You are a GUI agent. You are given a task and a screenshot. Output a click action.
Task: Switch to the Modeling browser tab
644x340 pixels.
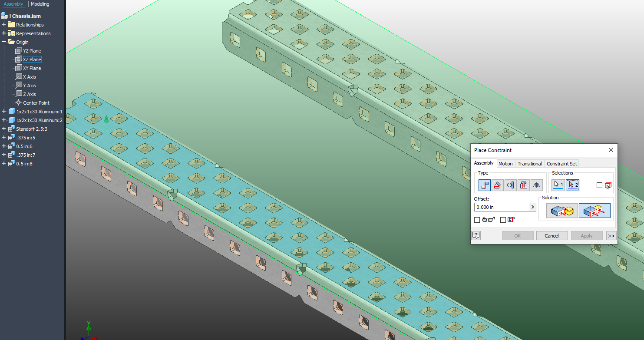point(40,4)
